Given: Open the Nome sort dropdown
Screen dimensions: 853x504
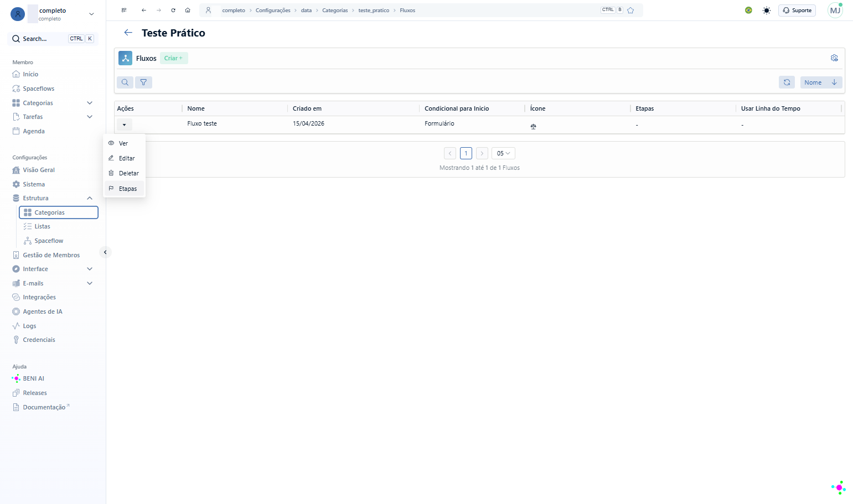Looking at the screenshot, I should pyautogui.click(x=813, y=82).
